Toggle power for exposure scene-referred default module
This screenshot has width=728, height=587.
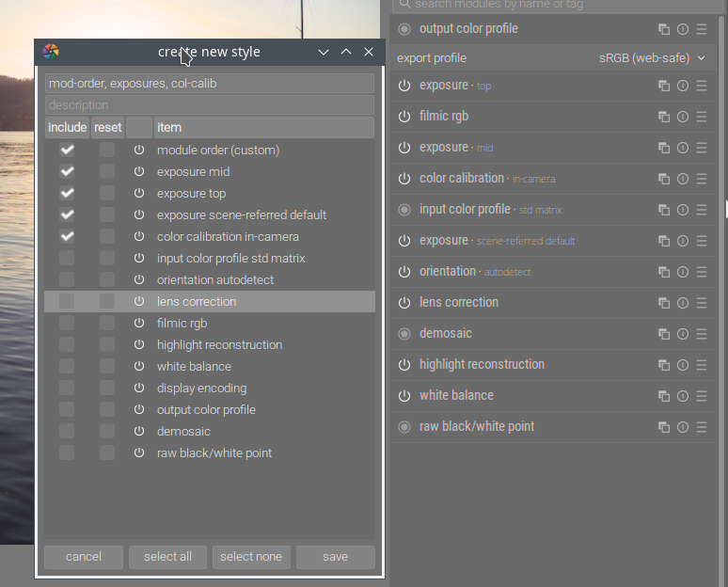tap(404, 241)
